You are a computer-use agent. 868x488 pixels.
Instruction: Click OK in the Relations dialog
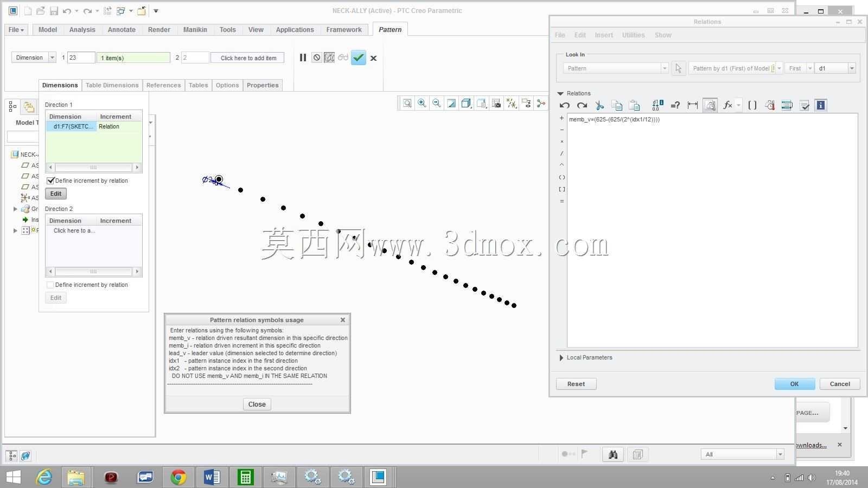coord(795,384)
